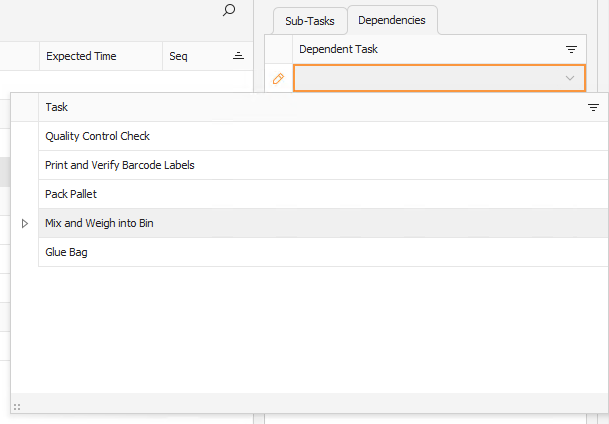Switch to the Dependencies tab
609x424 pixels.
(392, 20)
